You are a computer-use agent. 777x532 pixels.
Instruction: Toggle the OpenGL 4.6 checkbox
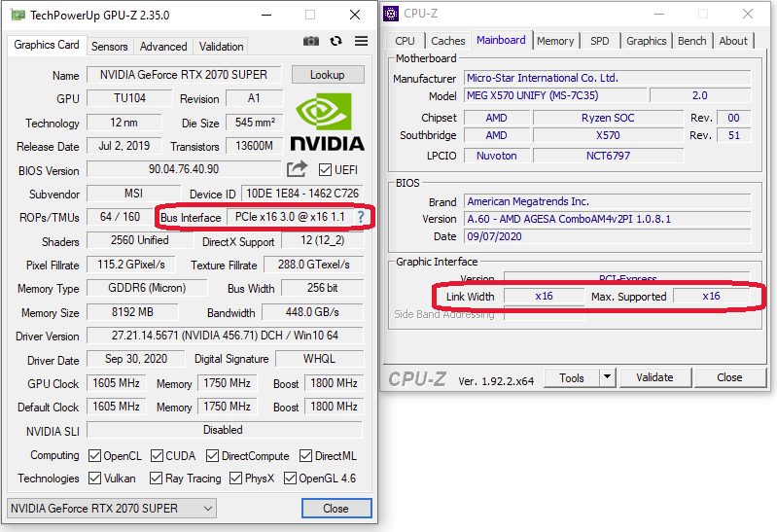[290, 478]
